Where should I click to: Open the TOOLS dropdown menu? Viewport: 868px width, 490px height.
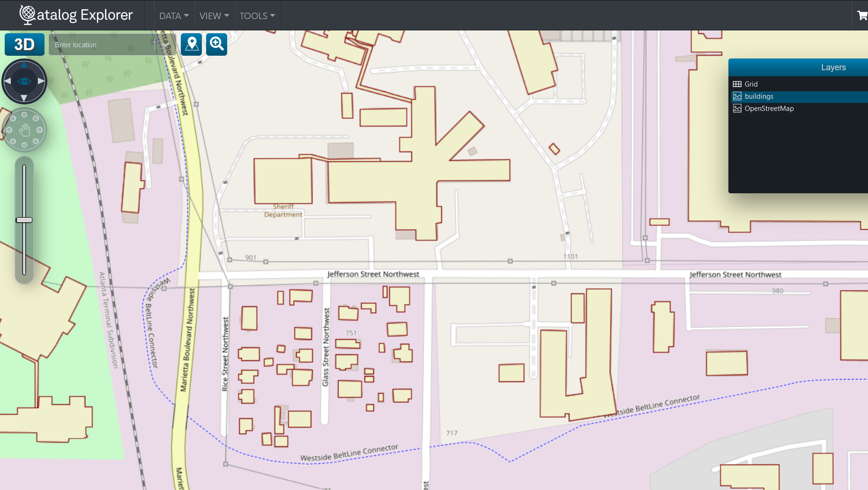point(257,16)
